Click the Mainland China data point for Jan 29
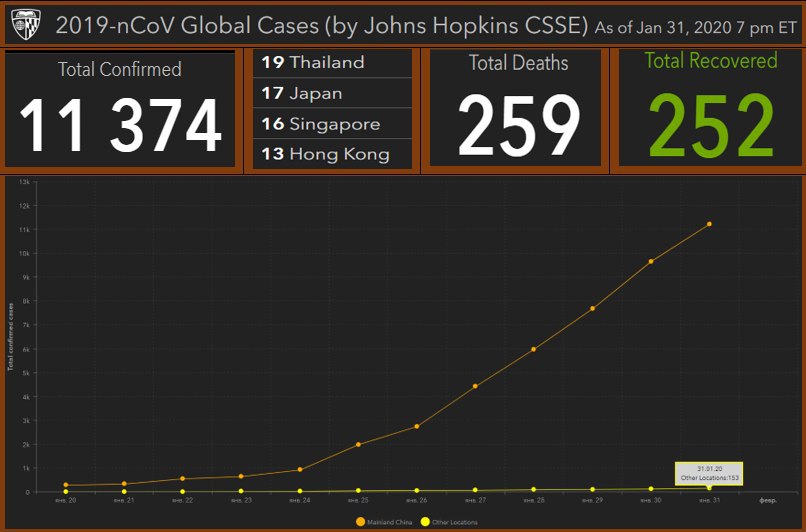 [593, 308]
